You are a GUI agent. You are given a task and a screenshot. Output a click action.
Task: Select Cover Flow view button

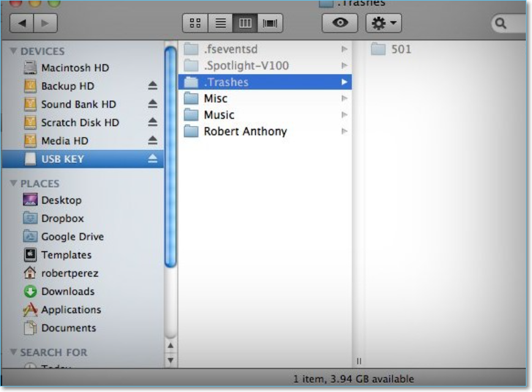click(x=269, y=23)
